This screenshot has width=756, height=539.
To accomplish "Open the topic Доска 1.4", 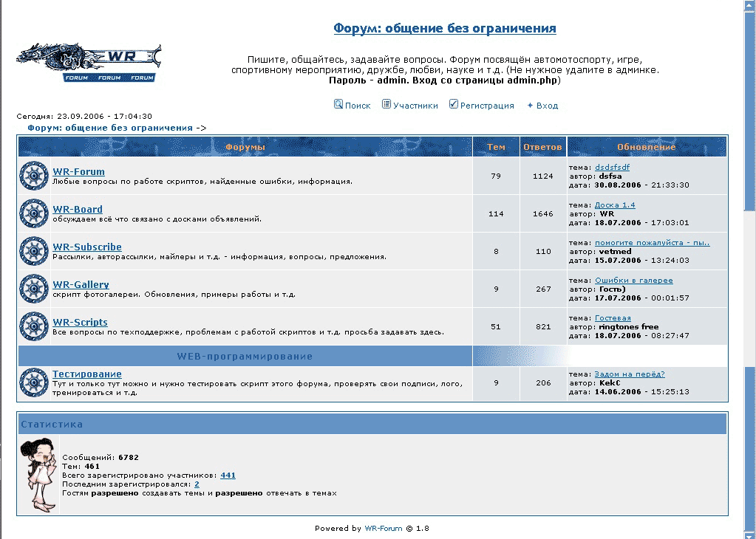I will coord(615,205).
